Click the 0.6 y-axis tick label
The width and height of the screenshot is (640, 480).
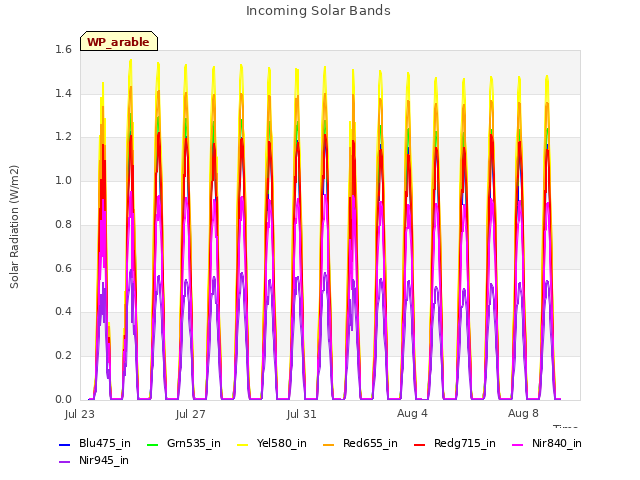coord(63,268)
